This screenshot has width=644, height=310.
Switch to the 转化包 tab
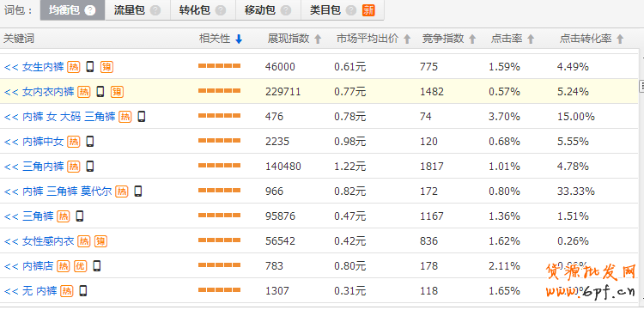[x=203, y=10]
